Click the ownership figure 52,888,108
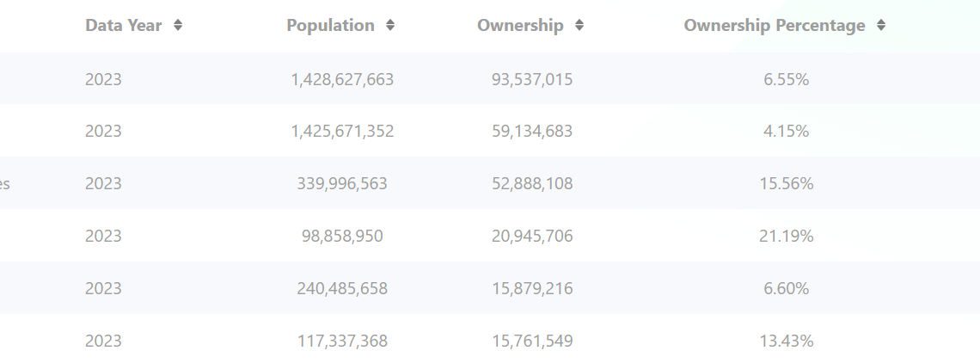The width and height of the screenshot is (980, 363). 532,184
